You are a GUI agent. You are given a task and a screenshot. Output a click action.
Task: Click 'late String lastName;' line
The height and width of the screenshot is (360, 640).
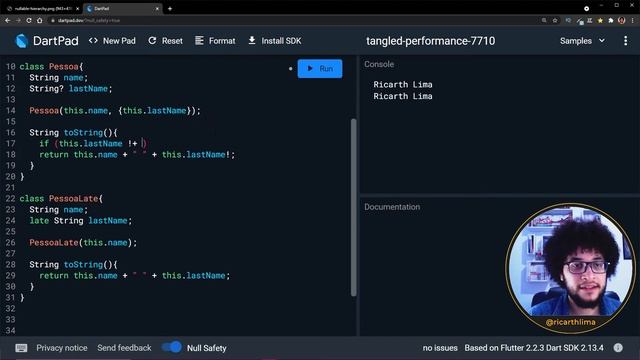pyautogui.click(x=81, y=221)
